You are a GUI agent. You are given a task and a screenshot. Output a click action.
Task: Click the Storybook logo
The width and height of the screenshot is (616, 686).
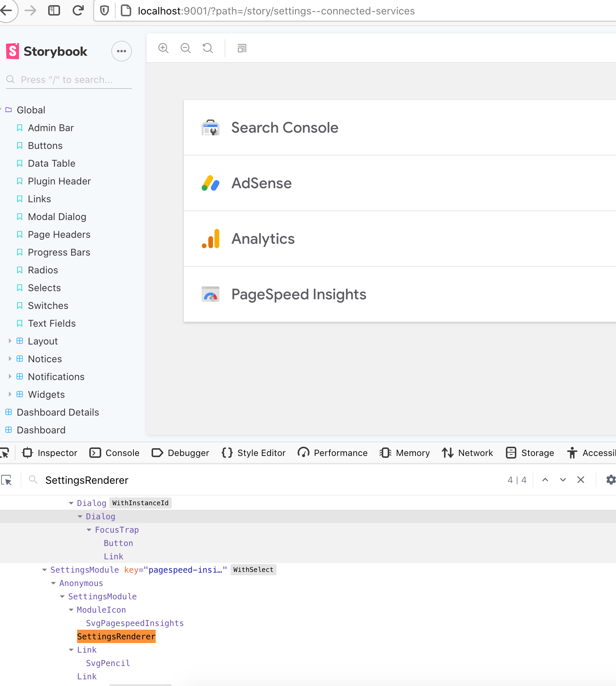pos(46,51)
